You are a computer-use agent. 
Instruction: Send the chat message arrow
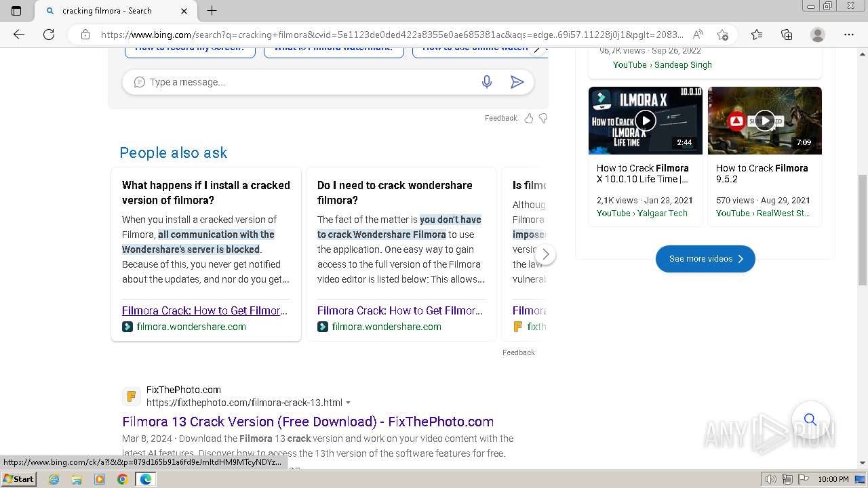coord(517,82)
